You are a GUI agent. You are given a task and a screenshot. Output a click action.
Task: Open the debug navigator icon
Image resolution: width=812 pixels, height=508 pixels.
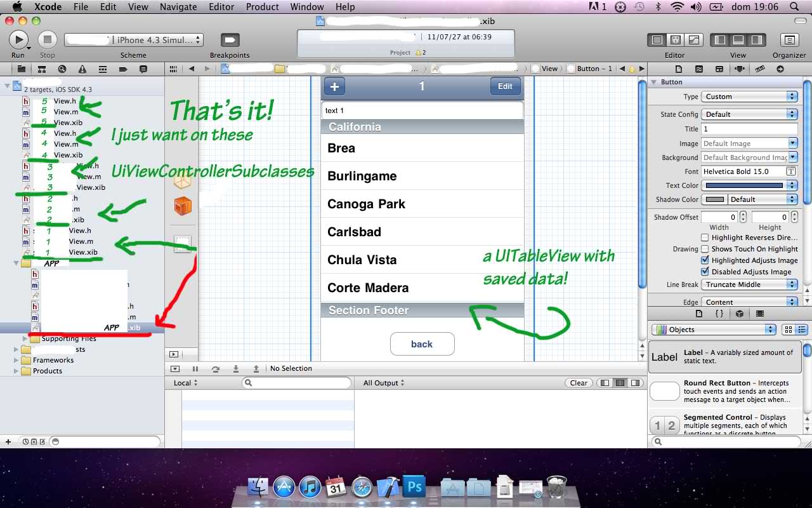coord(103,69)
